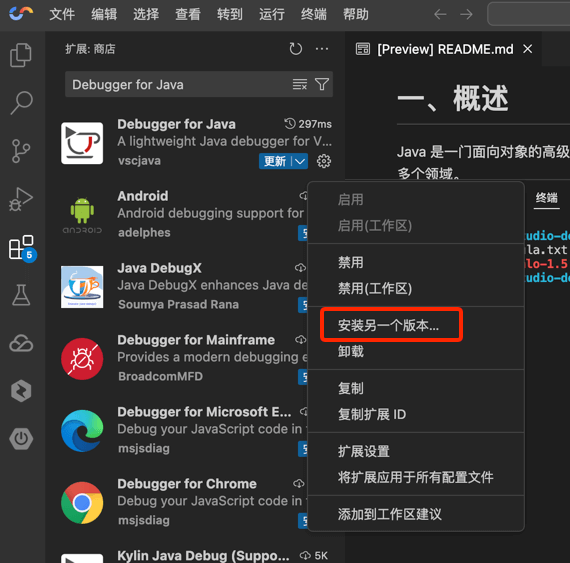Image resolution: width=570 pixels, height=563 pixels.
Task: Navigate back with the left arrow
Action: pyautogui.click(x=440, y=15)
